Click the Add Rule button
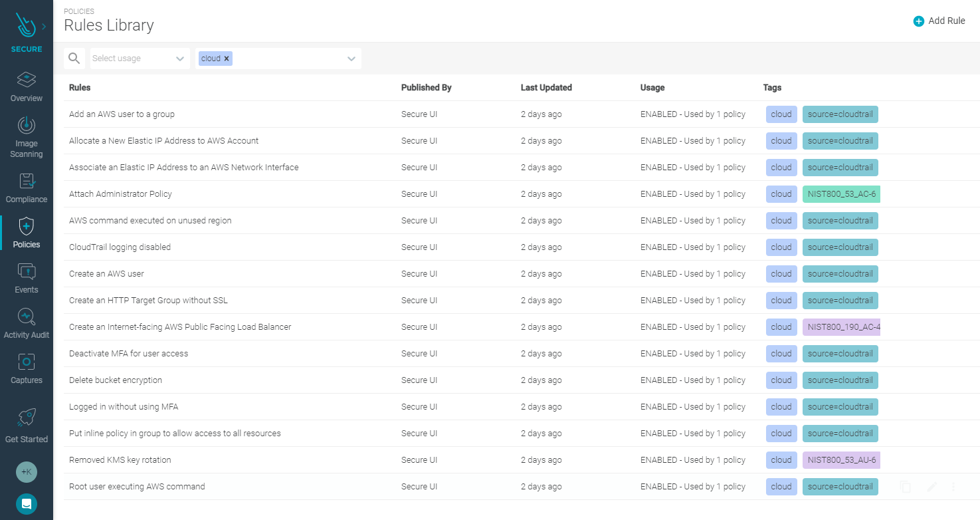The image size is (980, 520). 939,21
